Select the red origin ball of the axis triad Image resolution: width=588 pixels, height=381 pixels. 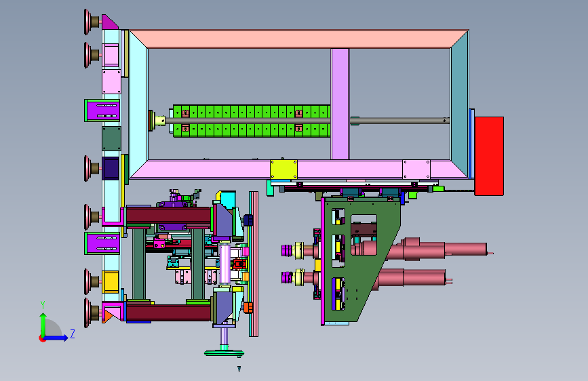42,338
